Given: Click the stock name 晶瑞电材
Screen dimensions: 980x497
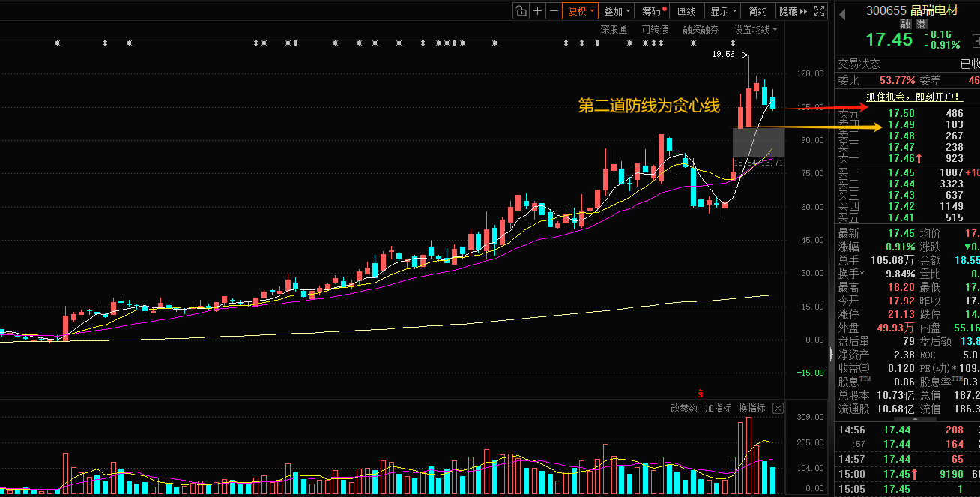Looking at the screenshot, I should pyautogui.click(x=934, y=10).
